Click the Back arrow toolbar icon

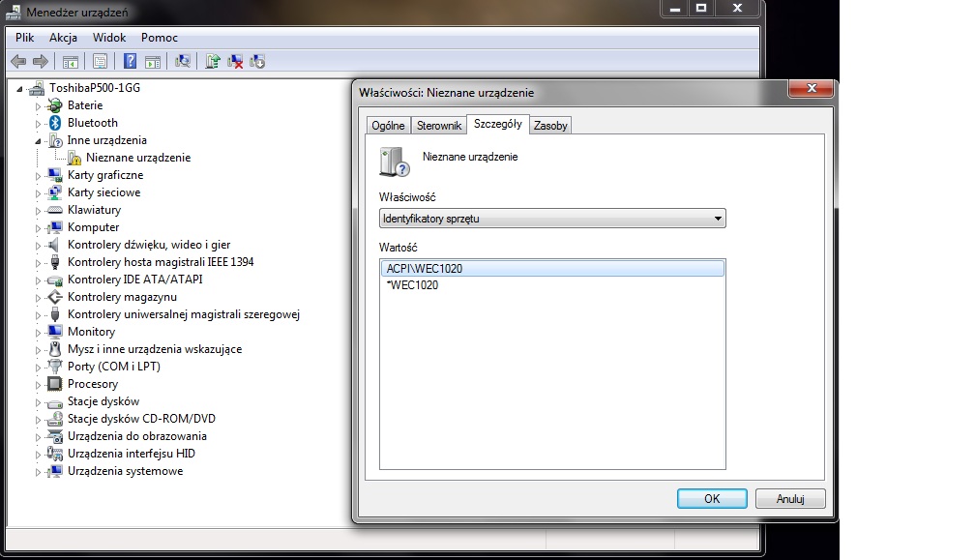tap(18, 61)
